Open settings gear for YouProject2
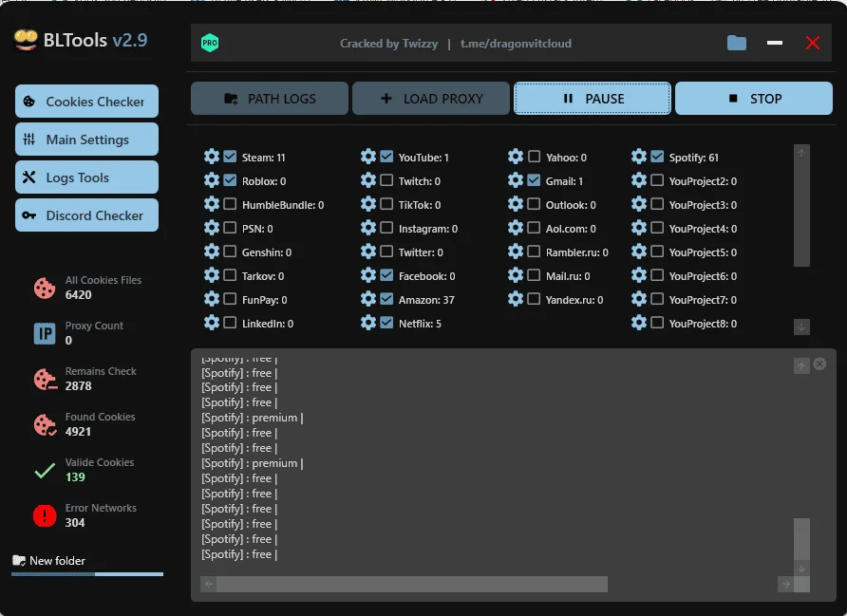The image size is (847, 616). point(639,180)
